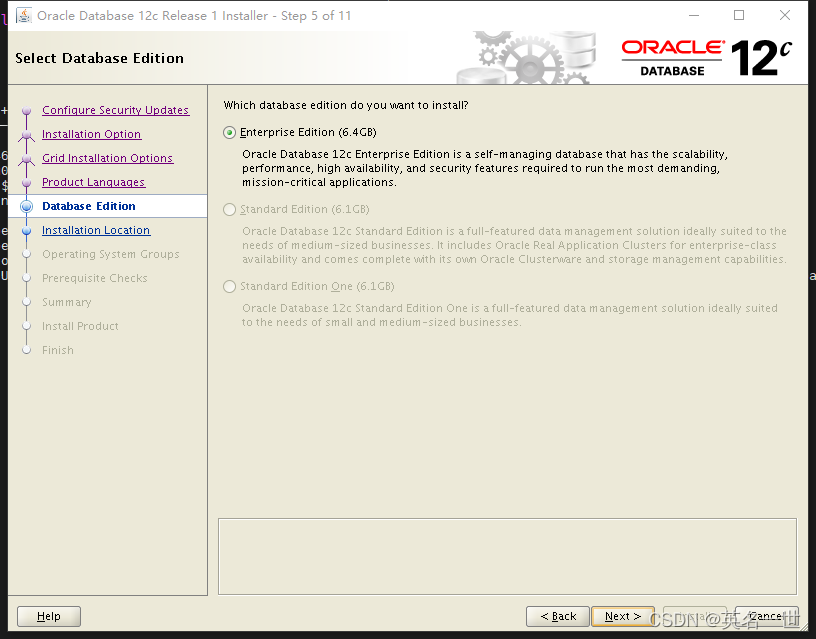The height and width of the screenshot is (639, 816).
Task: Click the Prerequisite Checks step label
Action: pyautogui.click(x=95, y=278)
